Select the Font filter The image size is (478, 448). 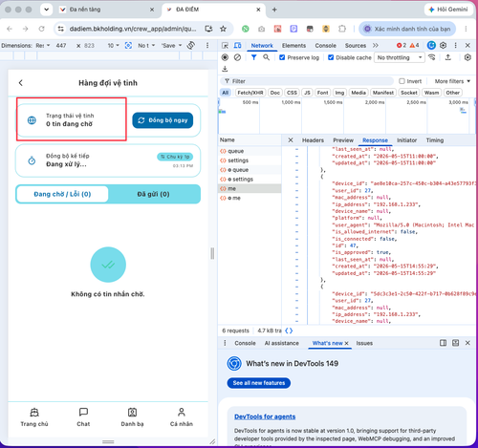[x=322, y=93]
